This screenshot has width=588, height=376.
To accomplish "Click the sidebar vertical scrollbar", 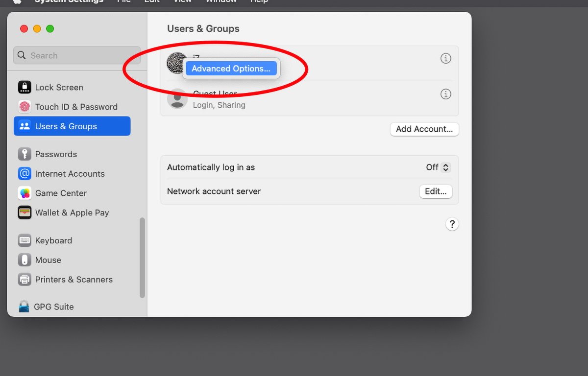I will 142,258.
